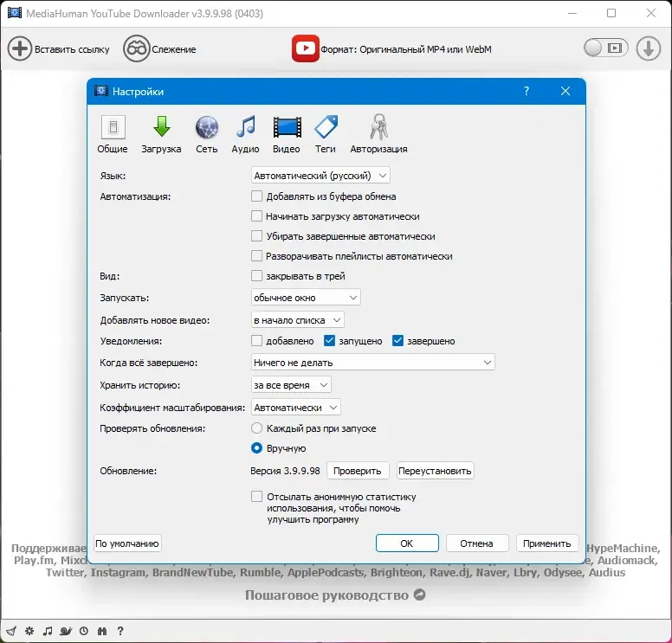The image size is (672, 643).
Task: Expand the Язык language dropdown
Action: (x=320, y=176)
